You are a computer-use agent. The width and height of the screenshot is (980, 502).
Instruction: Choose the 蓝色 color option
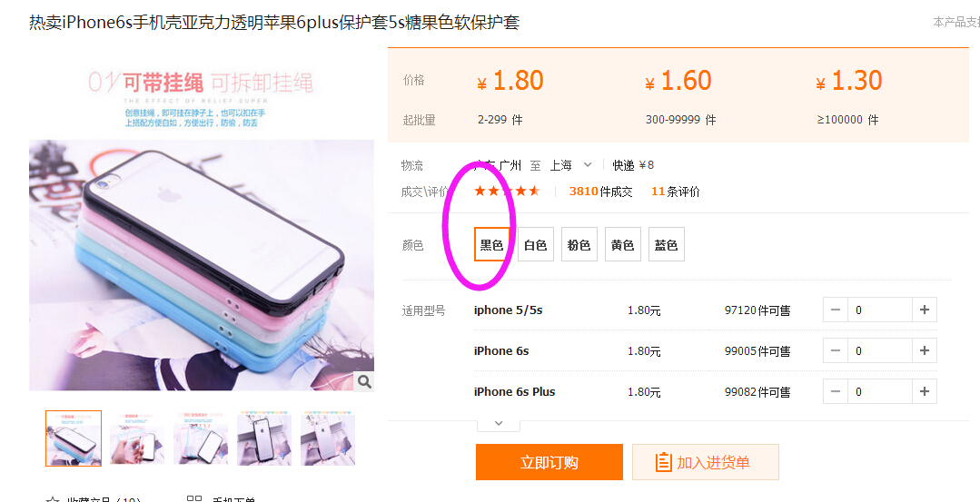coord(667,245)
